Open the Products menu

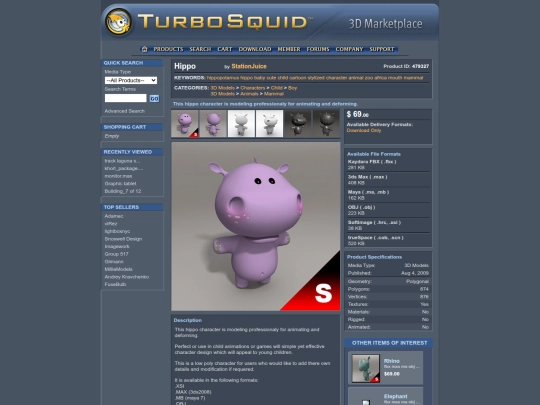[168, 49]
